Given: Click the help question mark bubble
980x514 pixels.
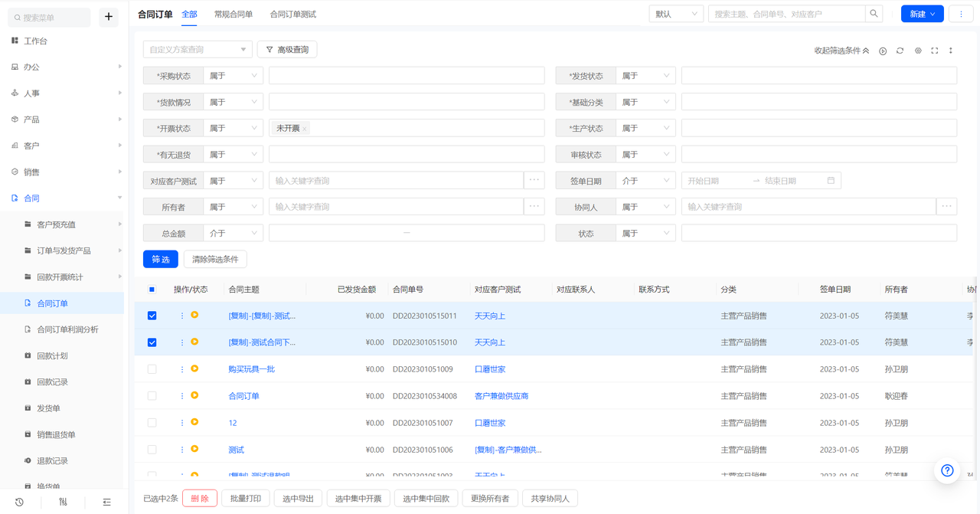Looking at the screenshot, I should (x=947, y=470).
